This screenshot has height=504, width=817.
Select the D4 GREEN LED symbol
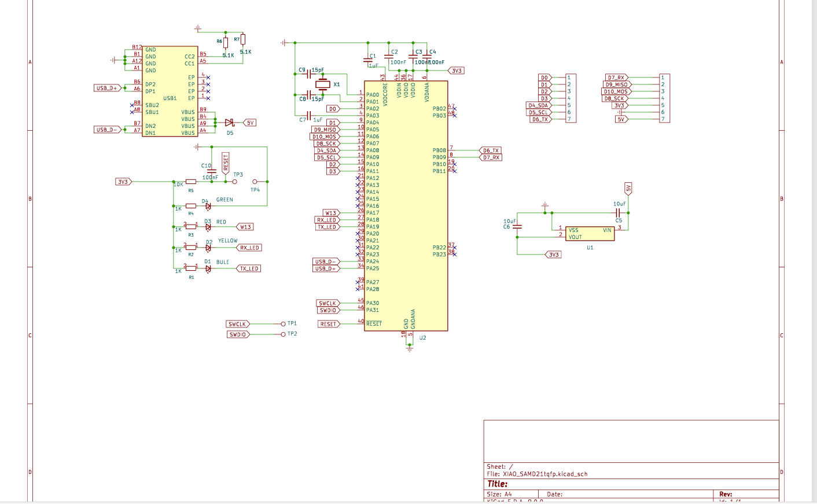[208, 206]
